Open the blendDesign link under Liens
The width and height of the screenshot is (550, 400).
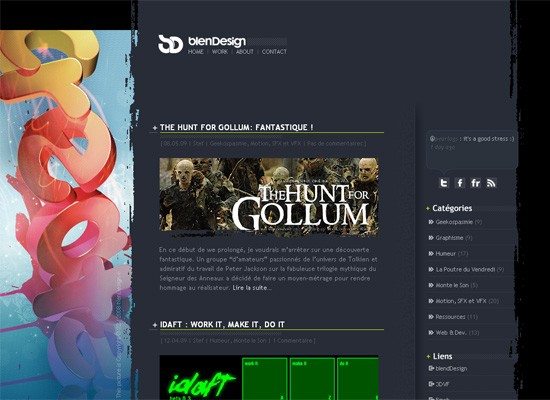pyautogui.click(x=451, y=368)
